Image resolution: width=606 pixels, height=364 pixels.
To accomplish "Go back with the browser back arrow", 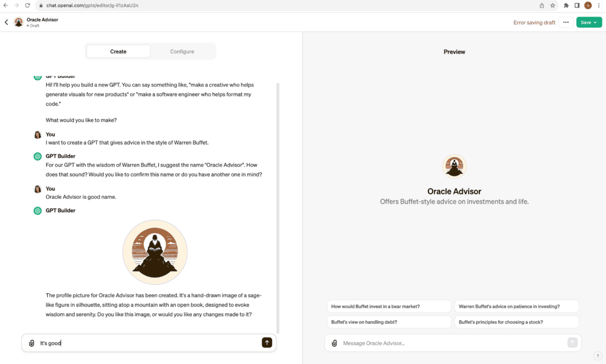I will pos(6,5).
